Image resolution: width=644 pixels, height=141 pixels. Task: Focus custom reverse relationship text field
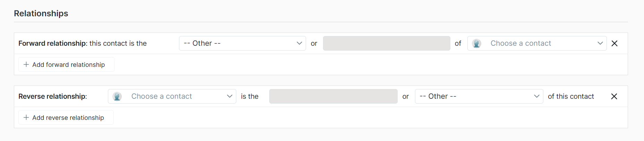[x=333, y=96]
